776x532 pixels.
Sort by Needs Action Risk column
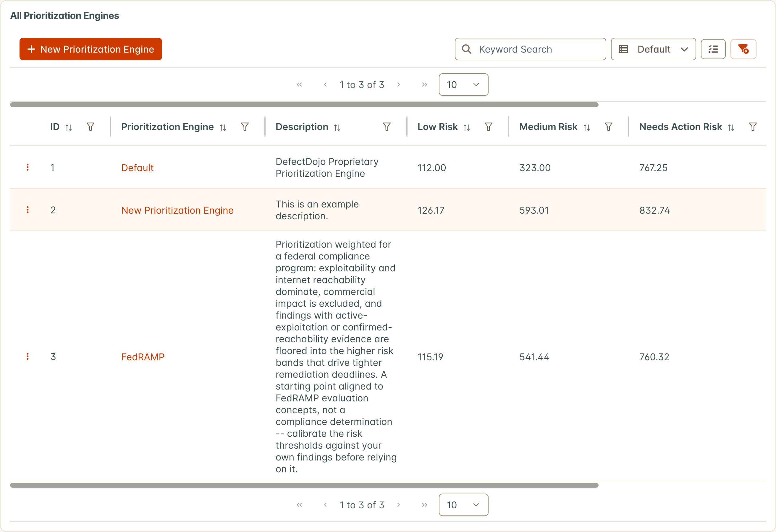click(x=731, y=127)
